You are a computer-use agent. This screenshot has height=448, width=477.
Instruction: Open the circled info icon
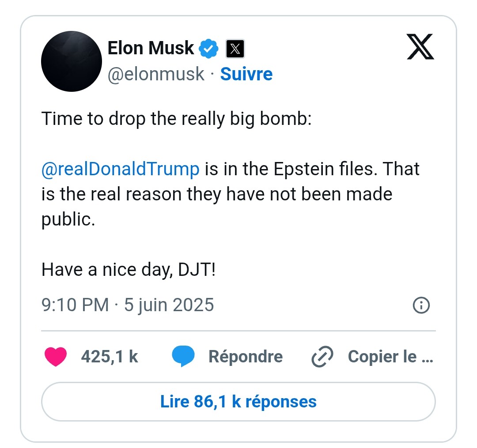(421, 305)
